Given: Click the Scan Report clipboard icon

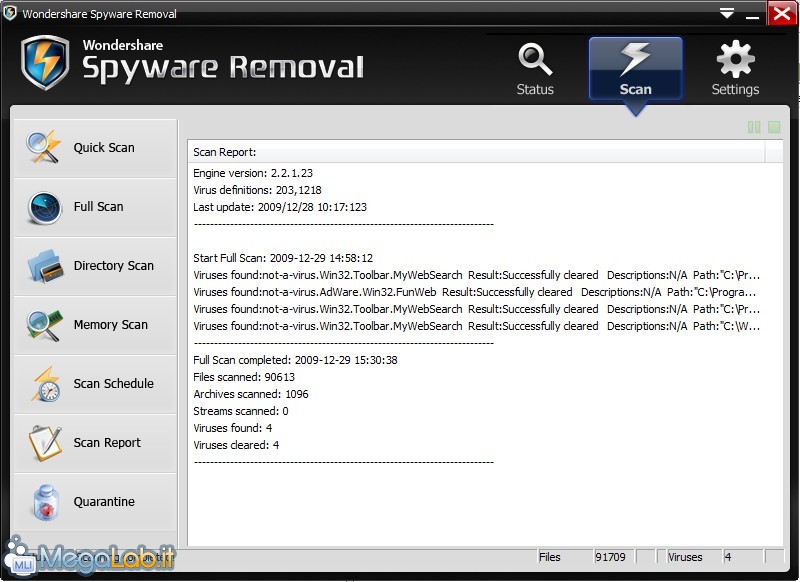Looking at the screenshot, I should [x=45, y=443].
